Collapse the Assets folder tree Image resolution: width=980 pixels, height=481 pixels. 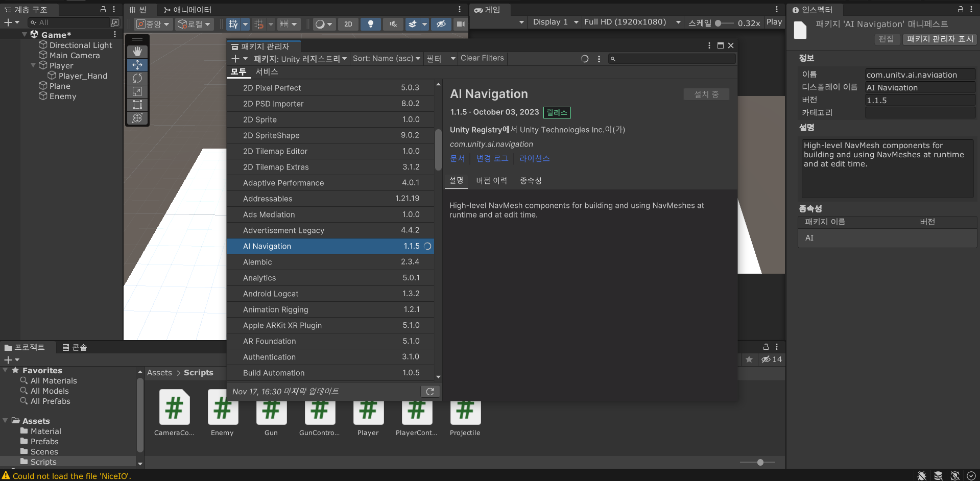click(6, 421)
